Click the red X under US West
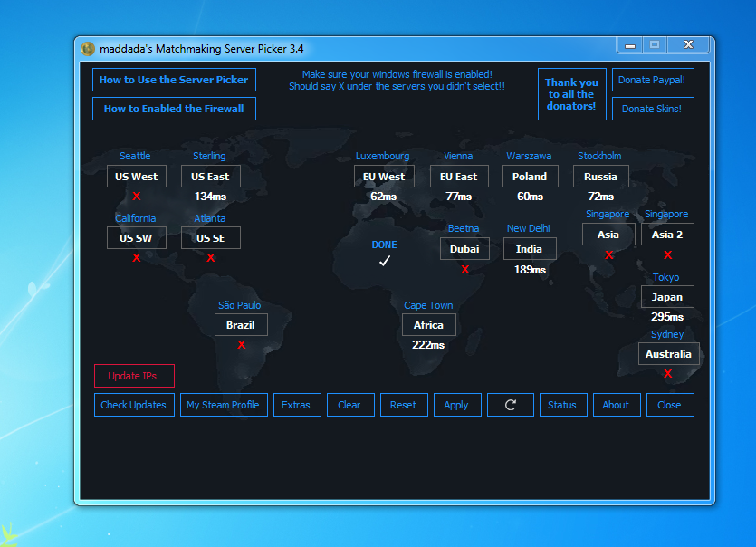Screen dimensions: 756x547 (x=137, y=197)
